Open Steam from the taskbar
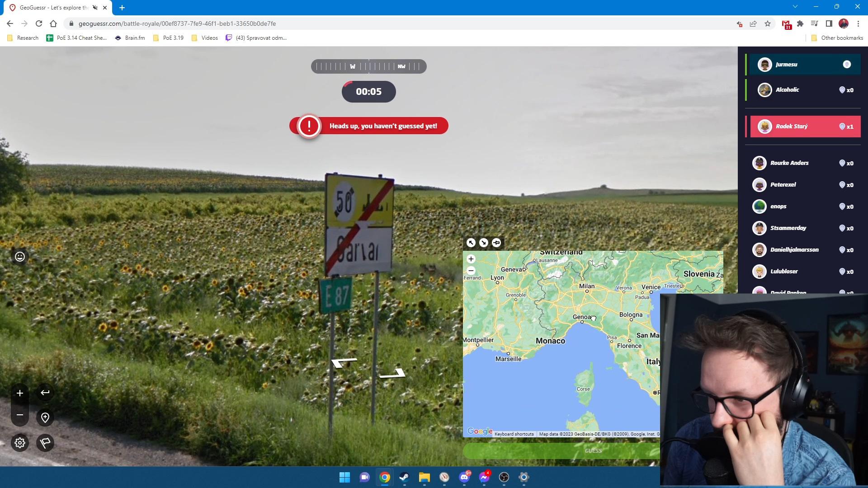 (404, 477)
